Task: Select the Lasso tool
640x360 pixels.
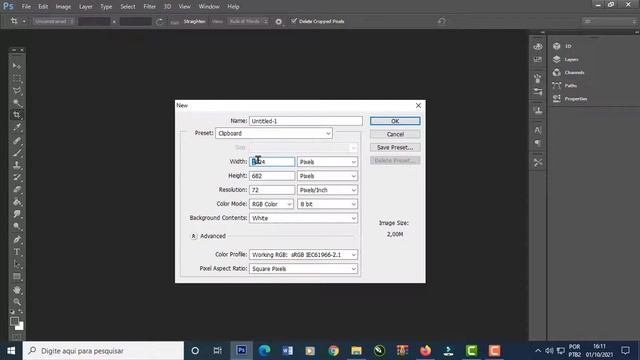Action: point(17,90)
